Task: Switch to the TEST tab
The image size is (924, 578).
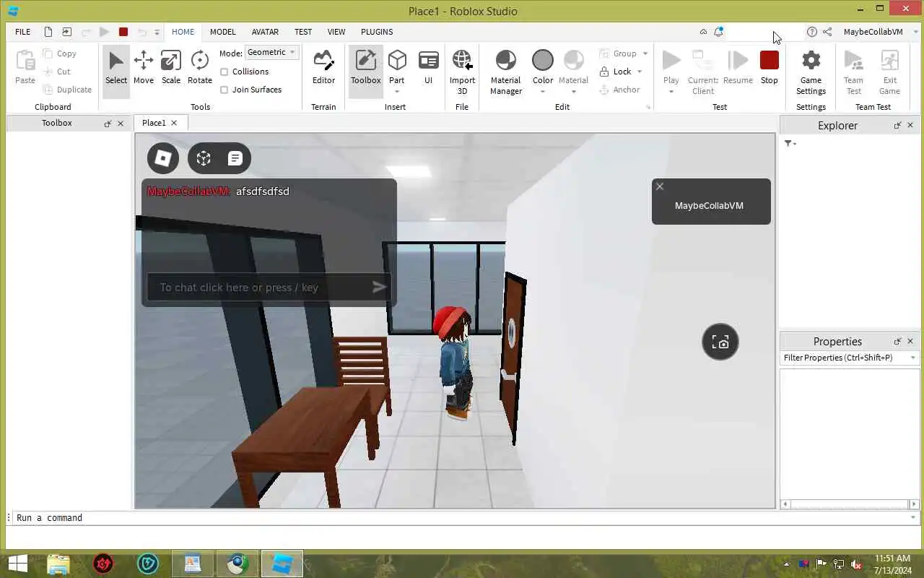Action: click(303, 32)
